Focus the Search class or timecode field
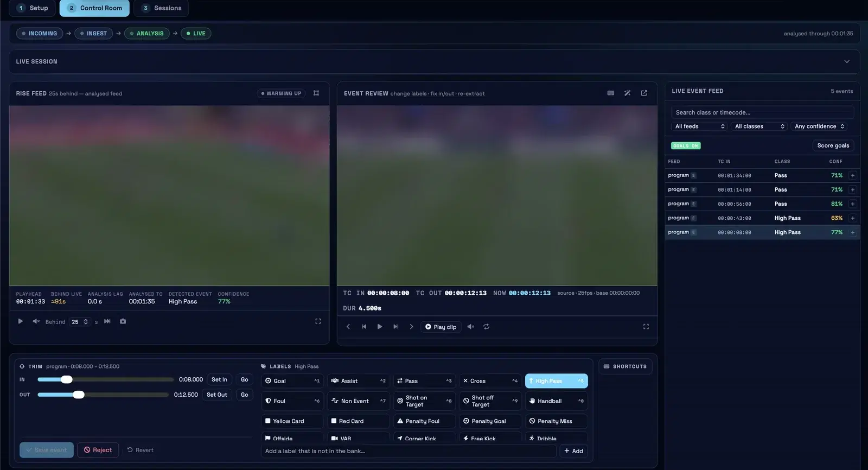The height and width of the screenshot is (470, 868). tap(762, 112)
